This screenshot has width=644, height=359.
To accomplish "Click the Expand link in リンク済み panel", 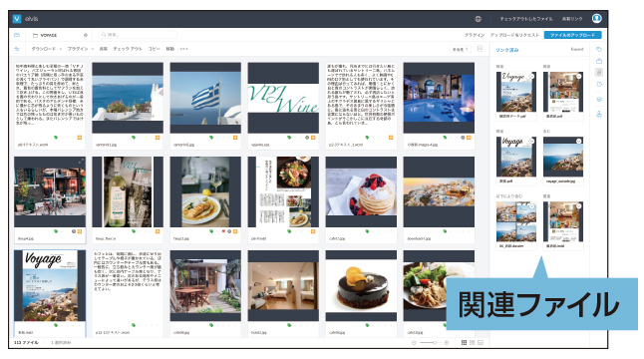I will tap(577, 49).
